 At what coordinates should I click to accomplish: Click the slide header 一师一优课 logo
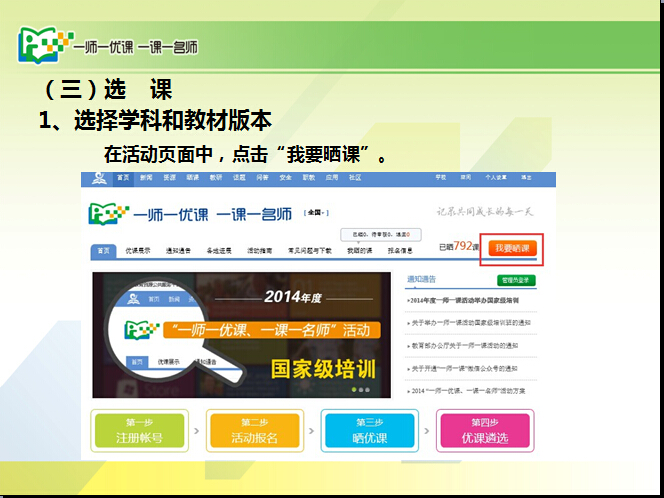pos(108,45)
